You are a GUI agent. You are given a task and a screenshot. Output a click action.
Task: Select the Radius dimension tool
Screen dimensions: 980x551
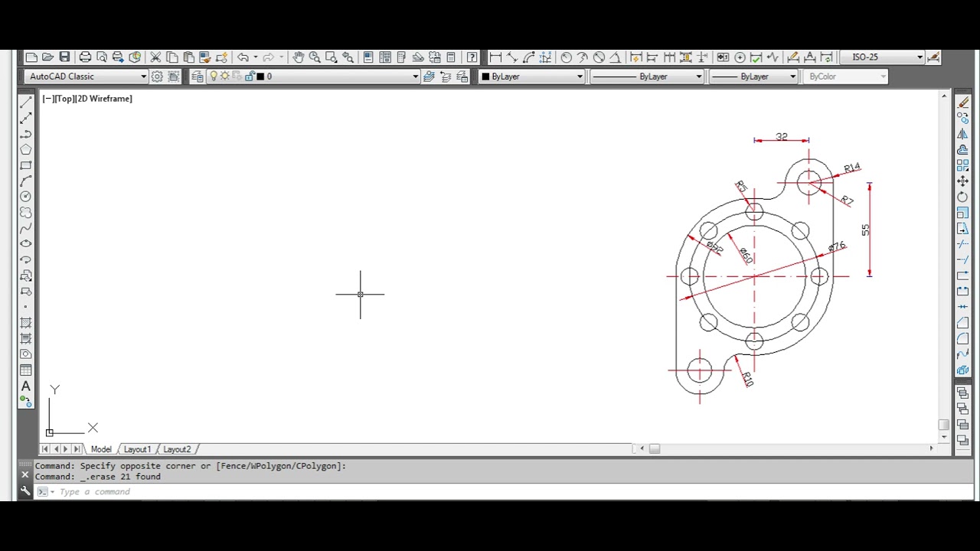pyautogui.click(x=566, y=57)
